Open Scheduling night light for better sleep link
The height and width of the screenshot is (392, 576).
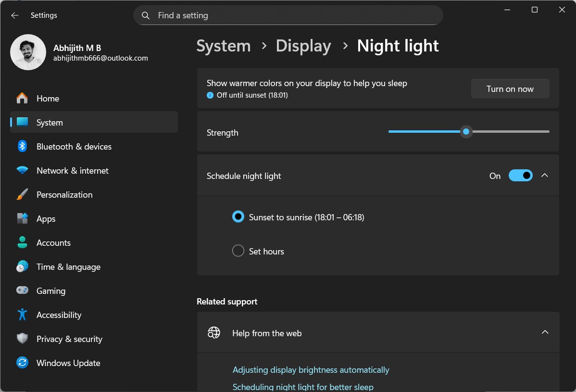[x=303, y=386]
